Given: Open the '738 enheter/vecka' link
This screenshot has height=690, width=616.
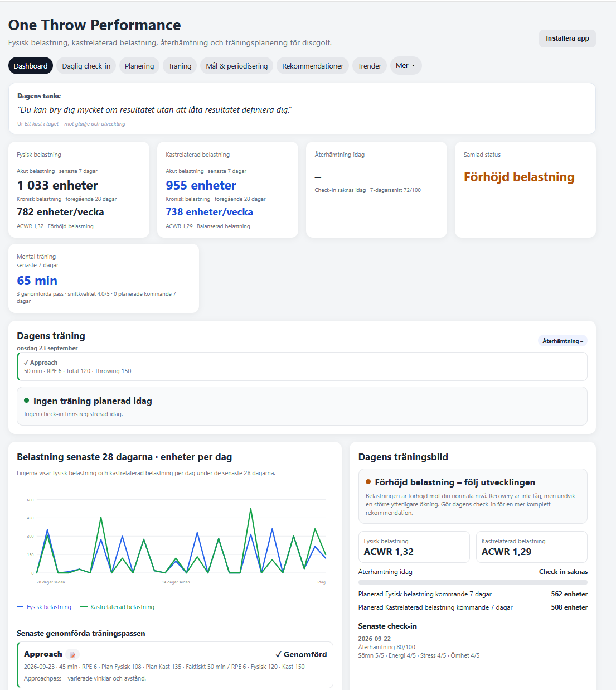Looking at the screenshot, I should tap(210, 212).
